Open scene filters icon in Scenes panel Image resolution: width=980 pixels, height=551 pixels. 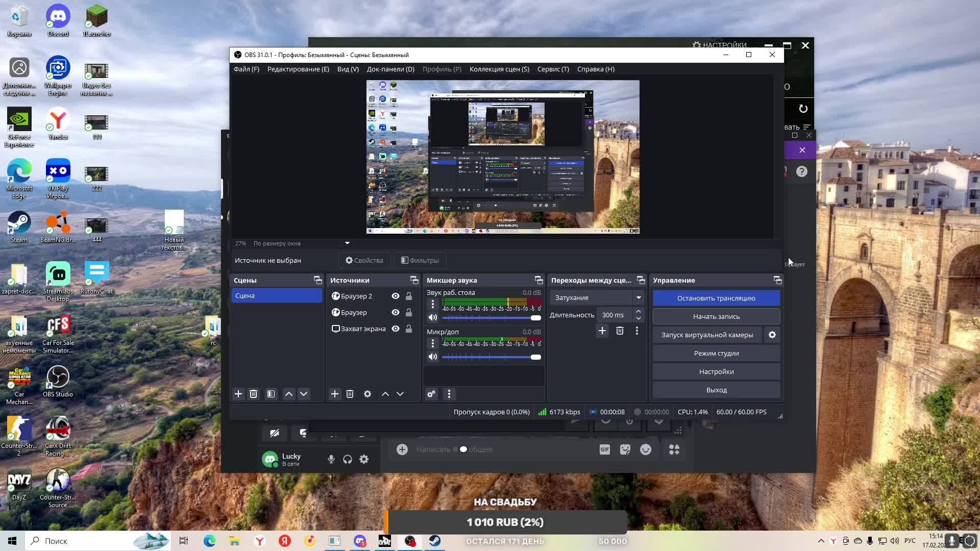271,394
